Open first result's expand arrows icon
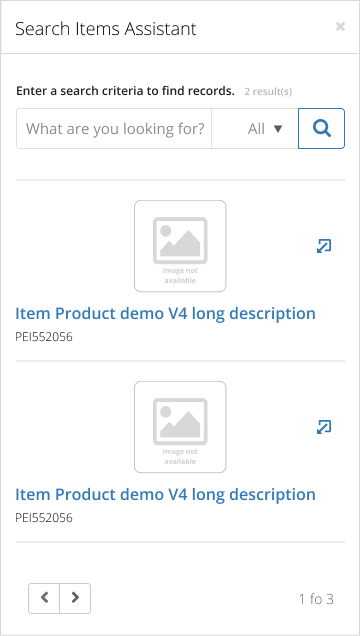The image size is (360, 636). pyautogui.click(x=324, y=246)
